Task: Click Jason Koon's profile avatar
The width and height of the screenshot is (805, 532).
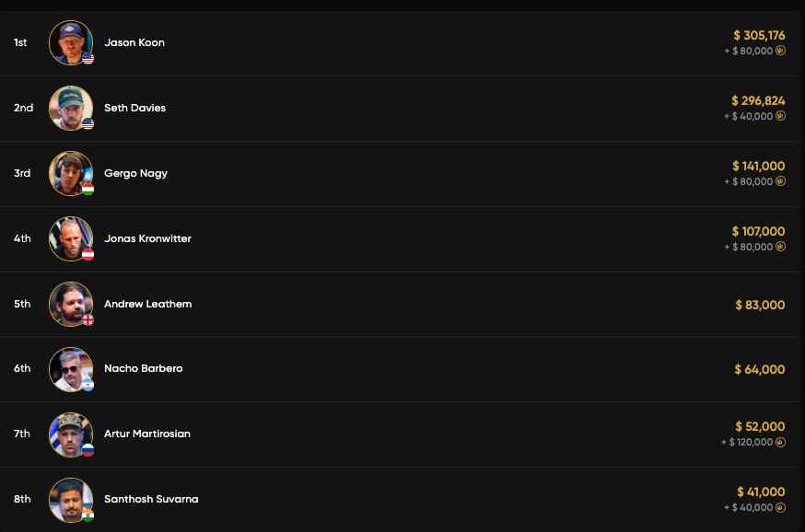Action: (x=71, y=42)
